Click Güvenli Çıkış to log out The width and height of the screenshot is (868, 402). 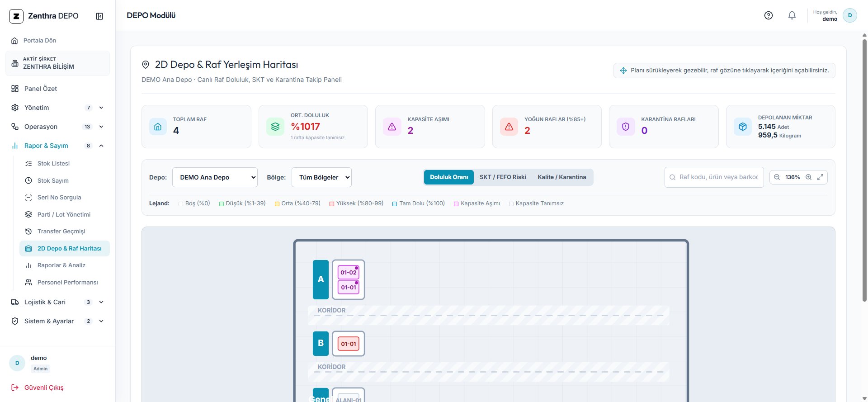pyautogui.click(x=38, y=388)
